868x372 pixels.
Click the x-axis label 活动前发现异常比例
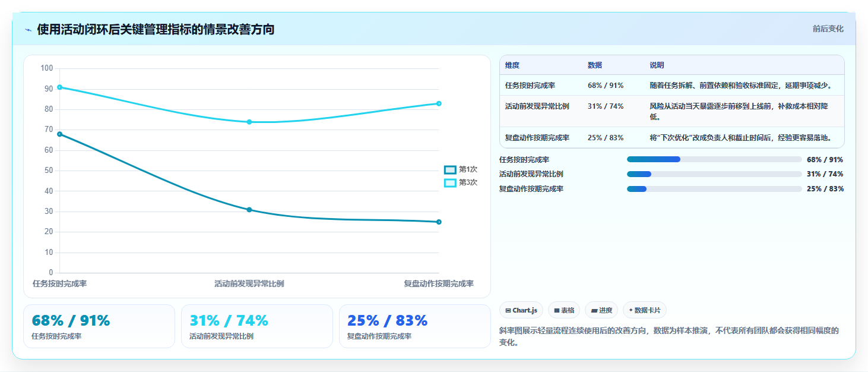coord(249,284)
